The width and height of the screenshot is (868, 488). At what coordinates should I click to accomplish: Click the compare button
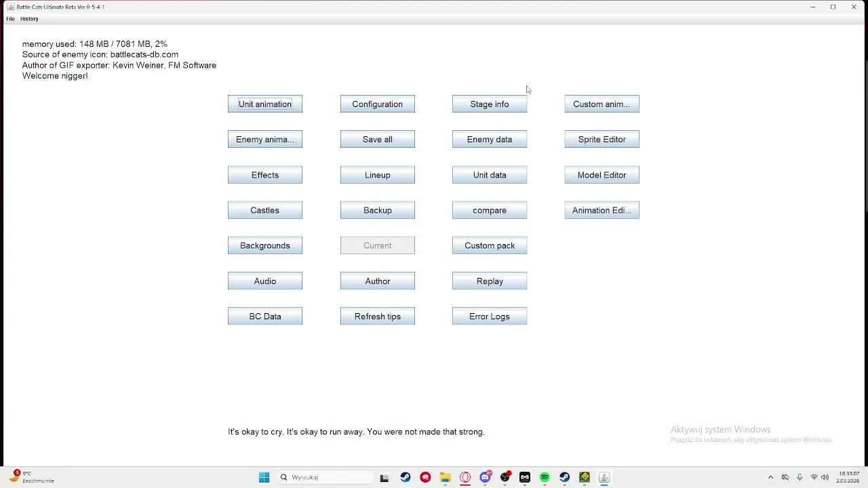coord(490,210)
